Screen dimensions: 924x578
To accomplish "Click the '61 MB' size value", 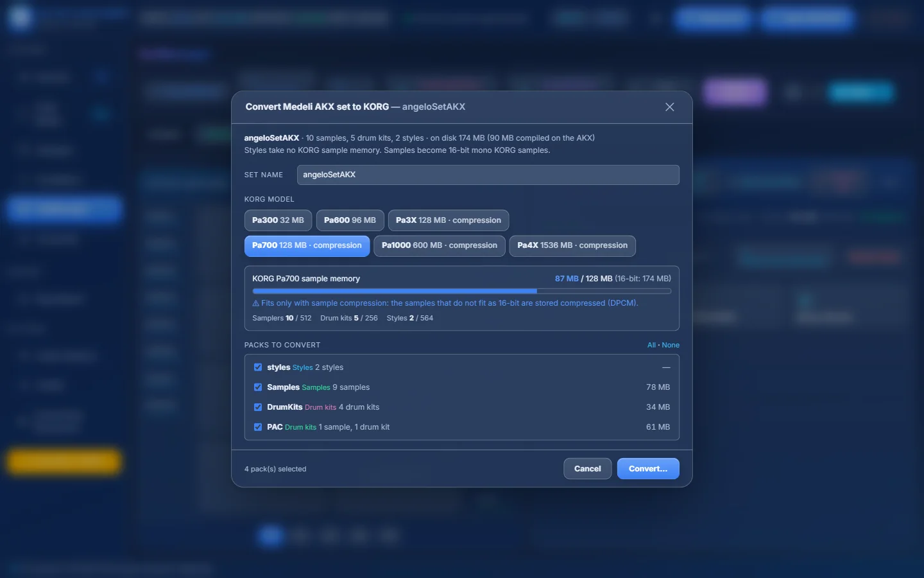I will click(x=658, y=427).
